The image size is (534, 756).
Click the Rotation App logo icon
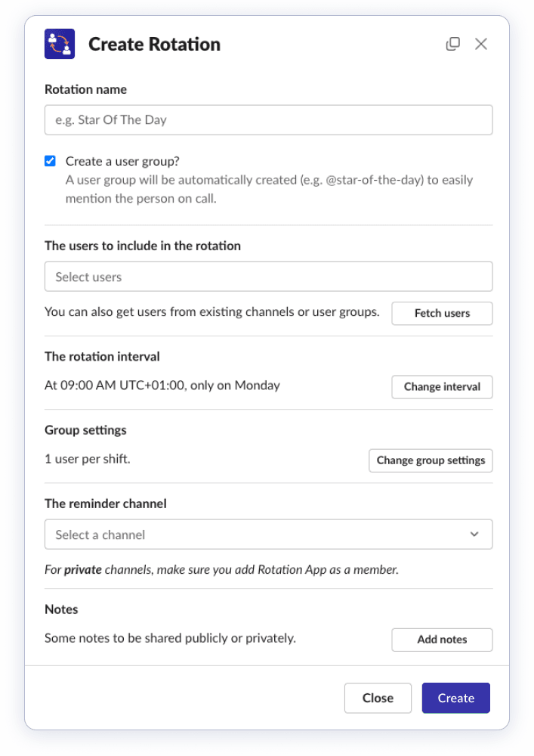(x=60, y=44)
